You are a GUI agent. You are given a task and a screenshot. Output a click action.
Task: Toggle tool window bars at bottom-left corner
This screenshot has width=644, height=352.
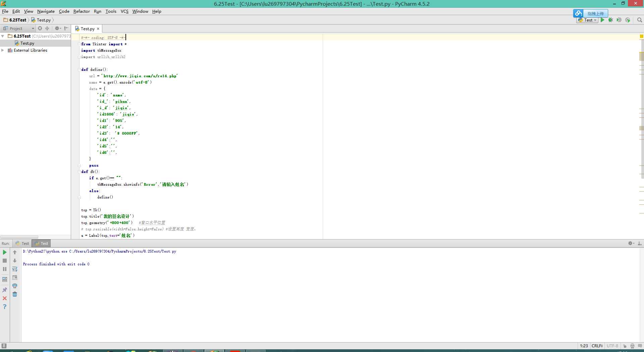[4, 346]
